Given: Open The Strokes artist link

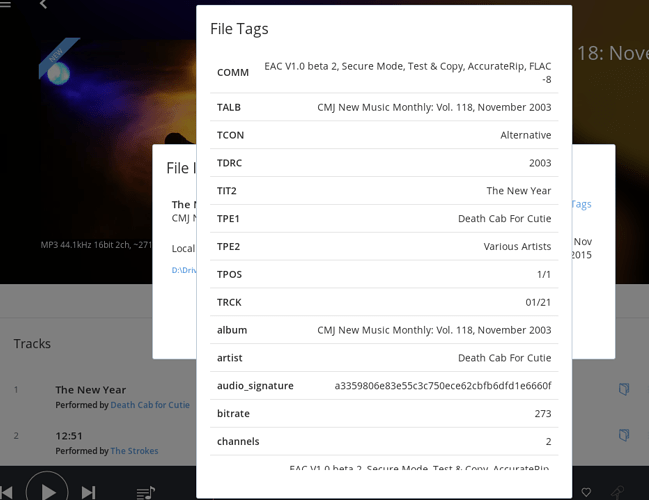Looking at the screenshot, I should (x=135, y=451).
